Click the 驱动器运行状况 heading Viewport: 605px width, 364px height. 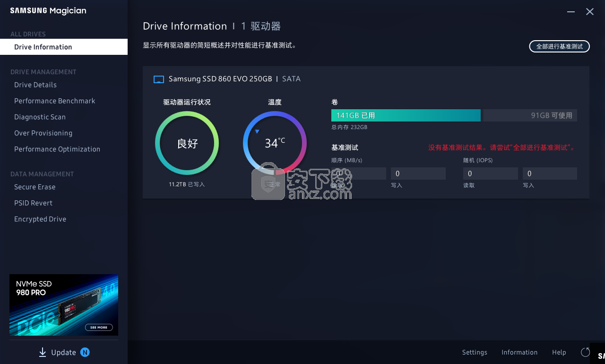point(187,102)
